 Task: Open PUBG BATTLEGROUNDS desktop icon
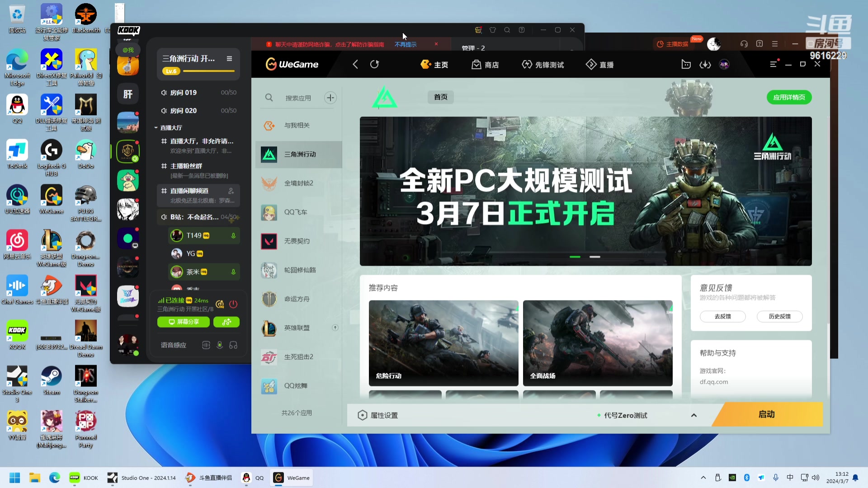click(x=85, y=203)
